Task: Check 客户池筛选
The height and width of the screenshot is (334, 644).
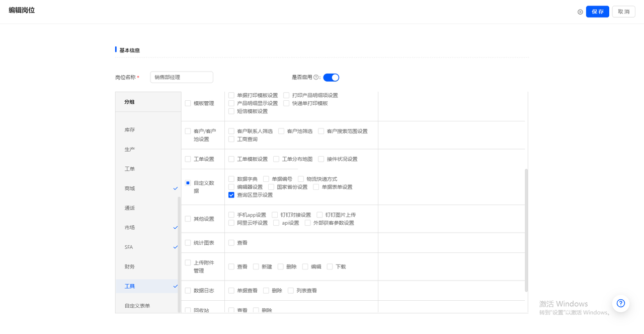Action: [281, 131]
